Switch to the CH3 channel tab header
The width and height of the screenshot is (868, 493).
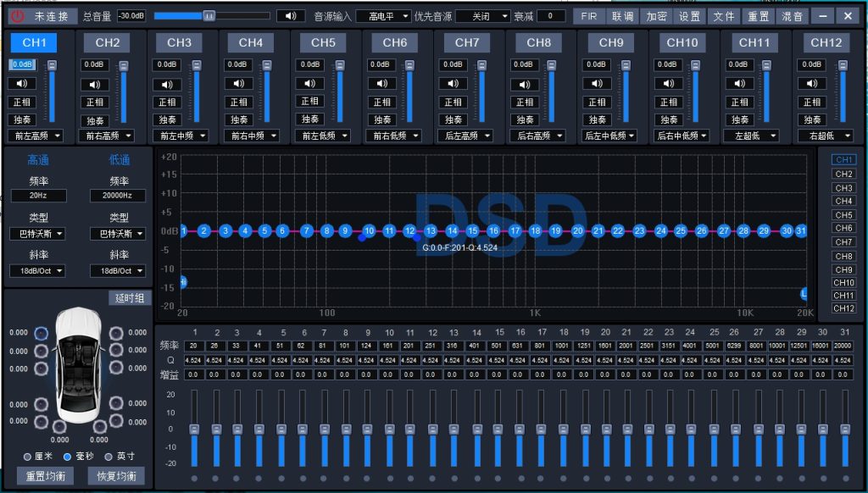(179, 42)
